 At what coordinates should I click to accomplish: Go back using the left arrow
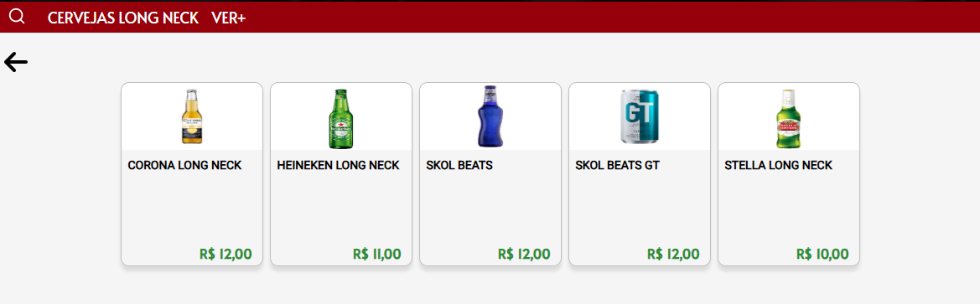coord(16,62)
